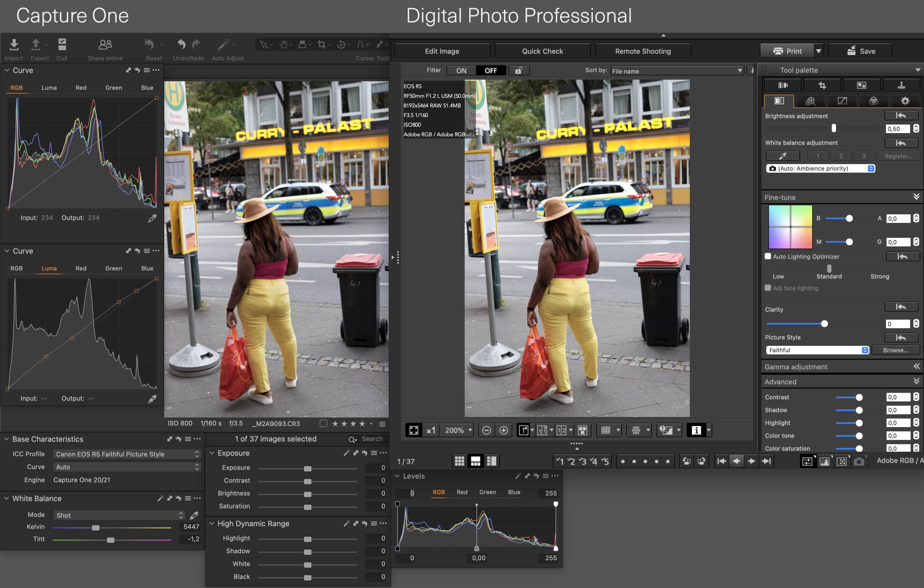Click the DPP fit-to-window icon

pyautogui.click(x=414, y=430)
